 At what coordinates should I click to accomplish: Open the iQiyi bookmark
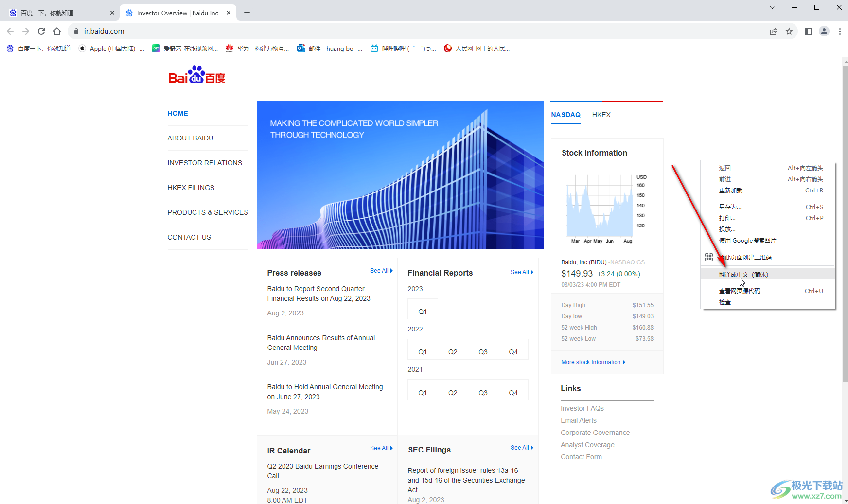[x=185, y=48]
